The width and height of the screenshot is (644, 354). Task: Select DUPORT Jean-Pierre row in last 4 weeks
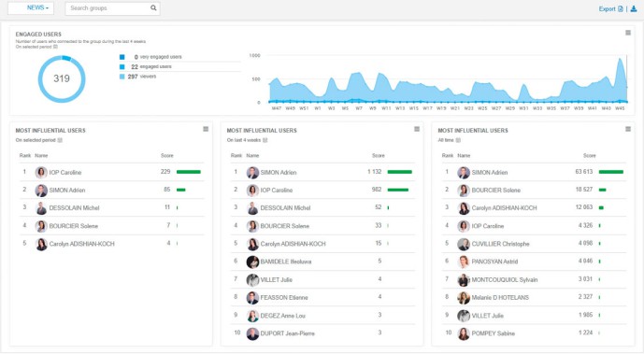click(x=322, y=333)
